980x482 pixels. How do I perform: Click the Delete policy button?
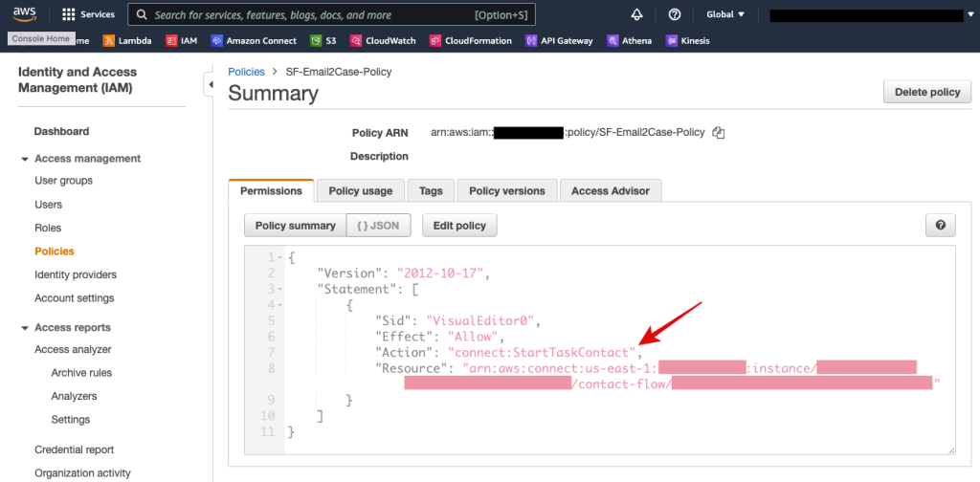click(927, 92)
